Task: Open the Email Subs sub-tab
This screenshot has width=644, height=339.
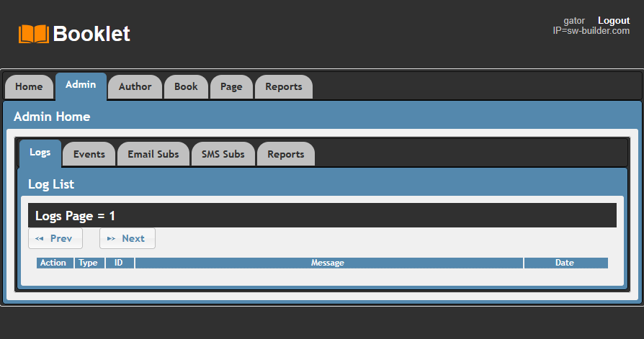Action: click(153, 154)
